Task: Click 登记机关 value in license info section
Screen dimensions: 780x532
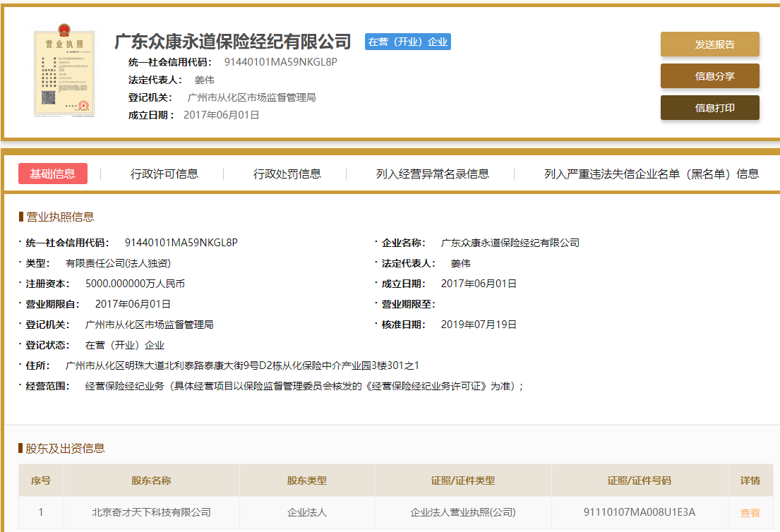Action: (x=149, y=325)
